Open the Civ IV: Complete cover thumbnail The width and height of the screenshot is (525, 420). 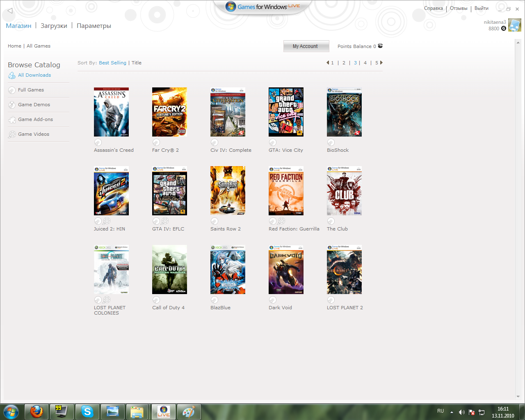228,112
